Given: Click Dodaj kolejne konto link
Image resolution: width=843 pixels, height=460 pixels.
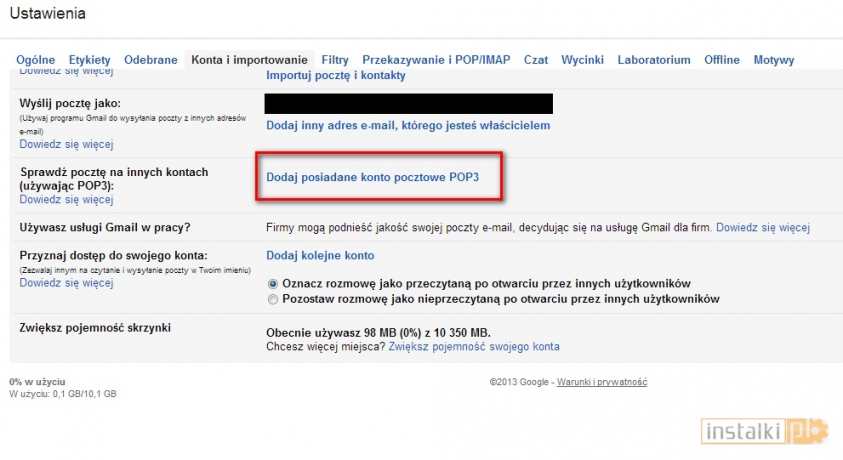Looking at the screenshot, I should tap(320, 255).
